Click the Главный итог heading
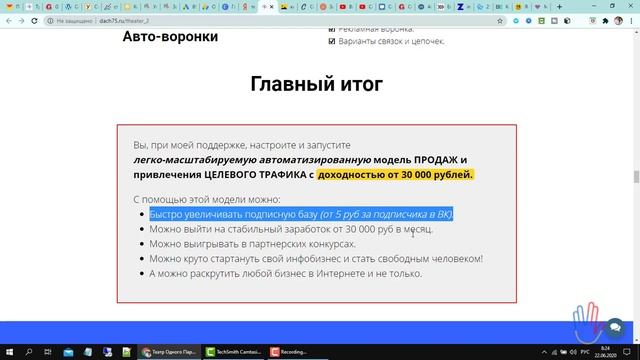This screenshot has height=360, width=640. coord(317,84)
